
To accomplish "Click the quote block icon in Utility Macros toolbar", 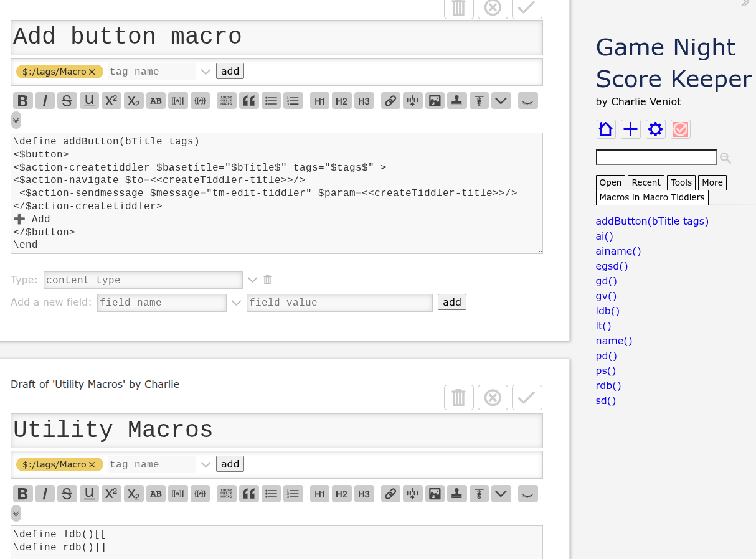I will click(x=249, y=494).
